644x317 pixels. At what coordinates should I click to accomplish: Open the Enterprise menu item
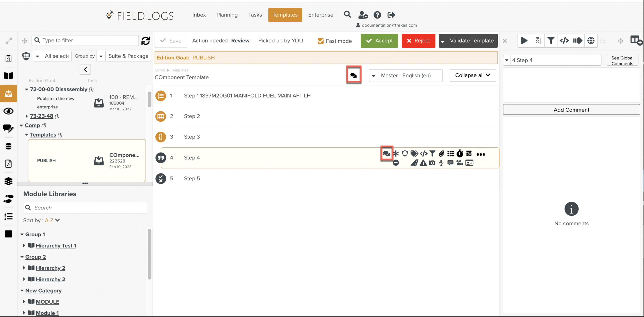coord(320,15)
